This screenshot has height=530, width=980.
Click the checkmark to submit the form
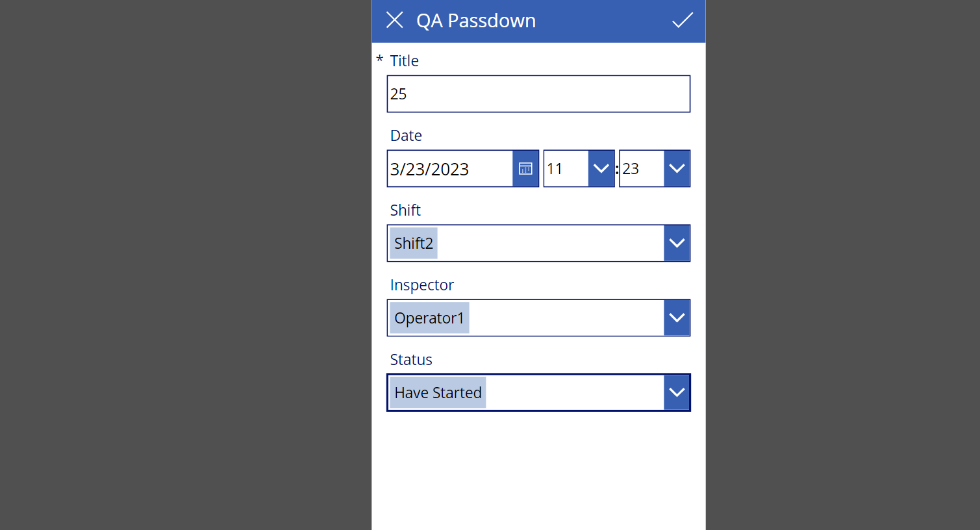click(x=682, y=20)
